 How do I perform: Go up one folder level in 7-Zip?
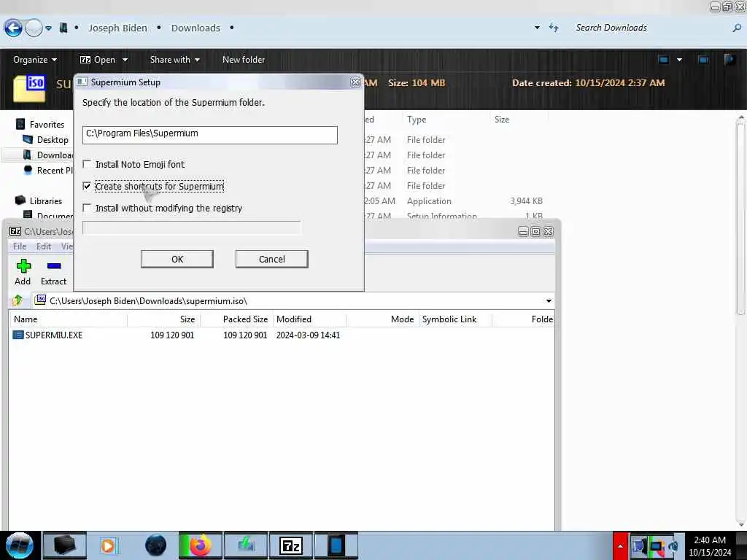[x=18, y=300]
